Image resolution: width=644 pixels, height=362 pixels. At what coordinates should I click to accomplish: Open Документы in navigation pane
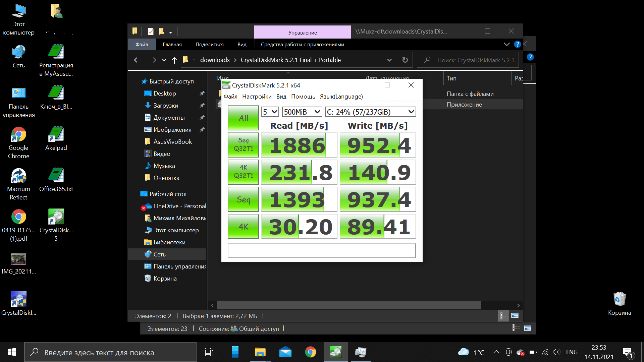coord(169,118)
